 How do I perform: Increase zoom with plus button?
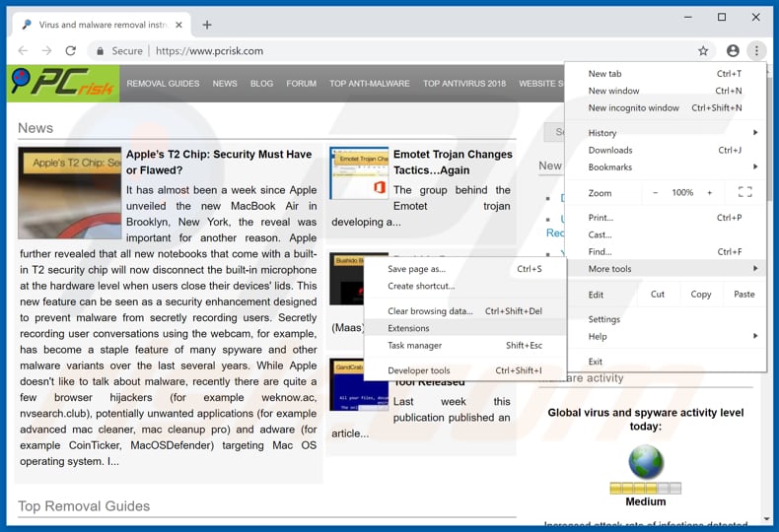tap(709, 193)
